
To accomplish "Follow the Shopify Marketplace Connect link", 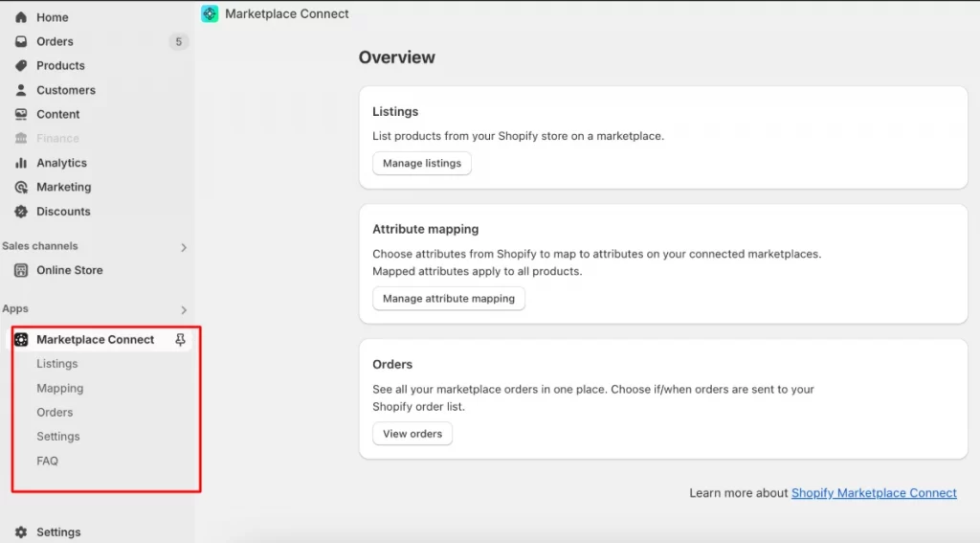I will (x=874, y=493).
